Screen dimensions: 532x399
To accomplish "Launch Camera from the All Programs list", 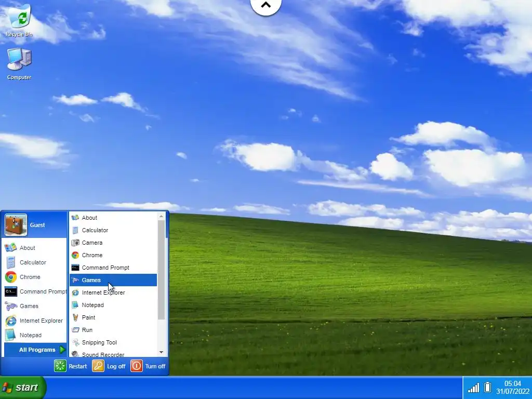I will [113, 243].
